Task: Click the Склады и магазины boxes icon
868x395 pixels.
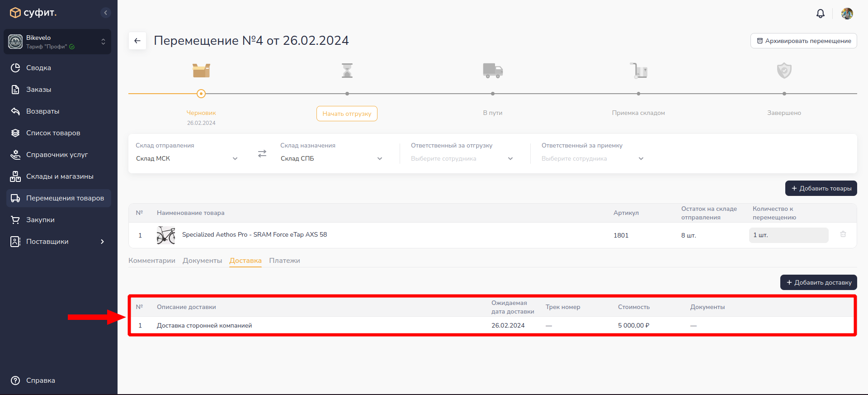Action: click(15, 176)
